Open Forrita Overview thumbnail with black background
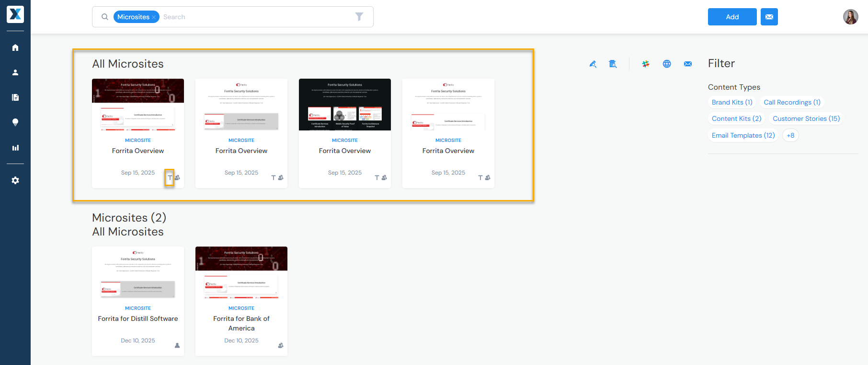Screen dimensions: 868x365 tap(345, 105)
